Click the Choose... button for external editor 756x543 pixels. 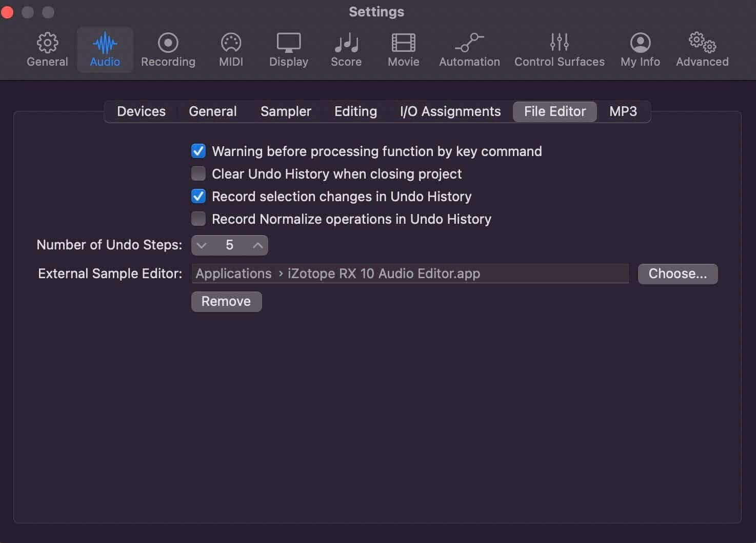[678, 274]
